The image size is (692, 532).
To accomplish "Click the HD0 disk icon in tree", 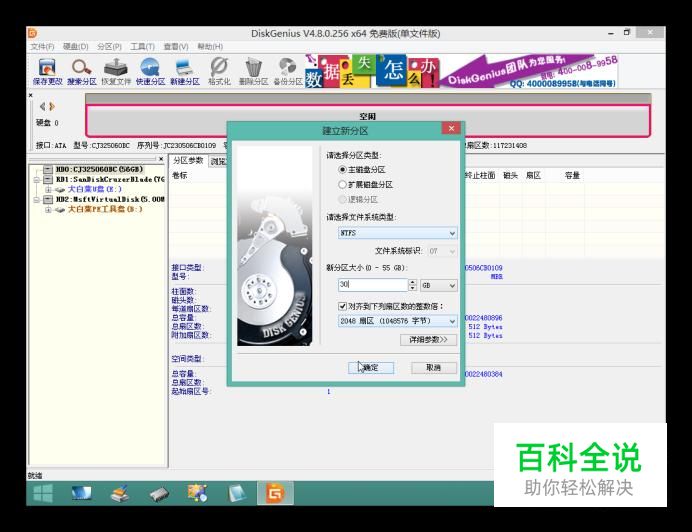I will pos(48,170).
